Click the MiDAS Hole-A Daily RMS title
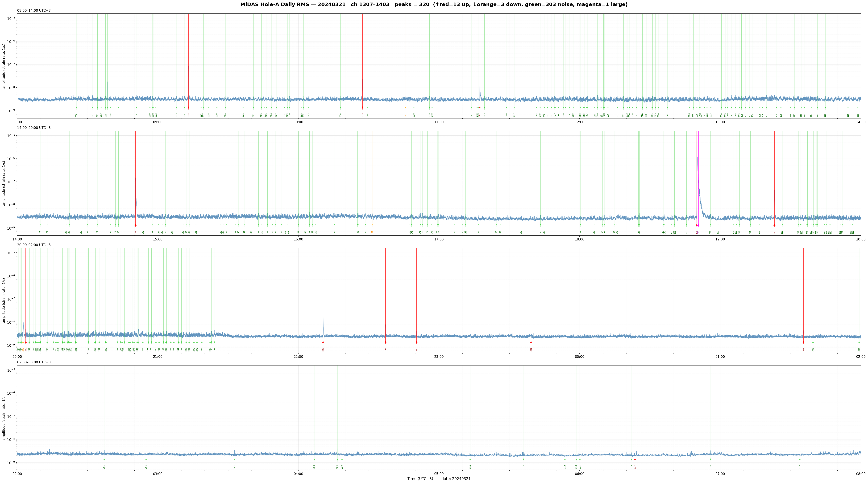 (x=434, y=5)
